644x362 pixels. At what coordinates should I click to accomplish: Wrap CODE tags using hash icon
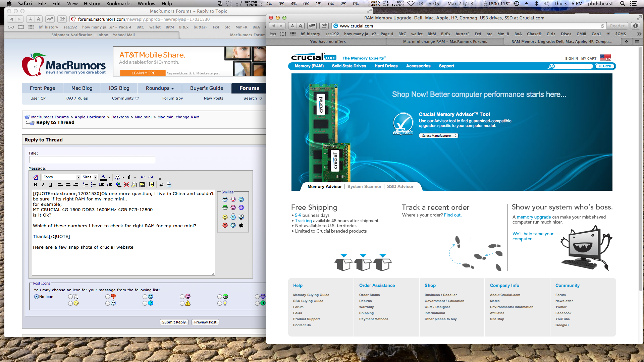pyautogui.click(x=161, y=185)
